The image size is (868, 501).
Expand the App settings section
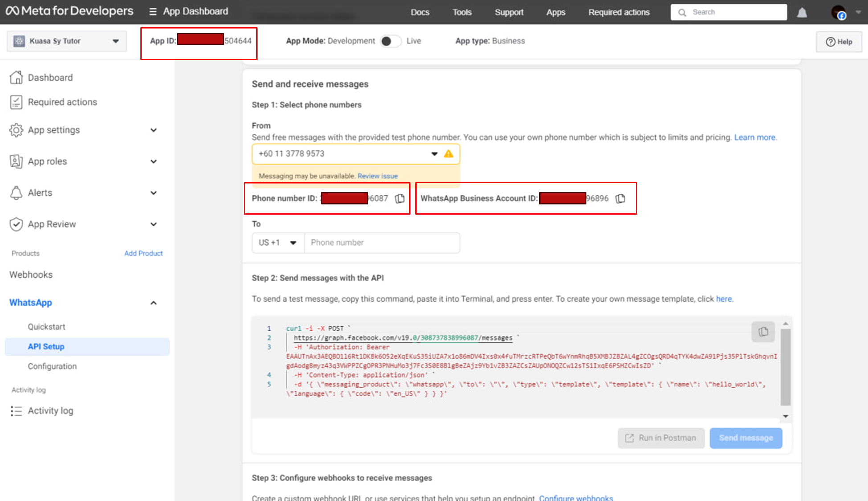tap(153, 130)
